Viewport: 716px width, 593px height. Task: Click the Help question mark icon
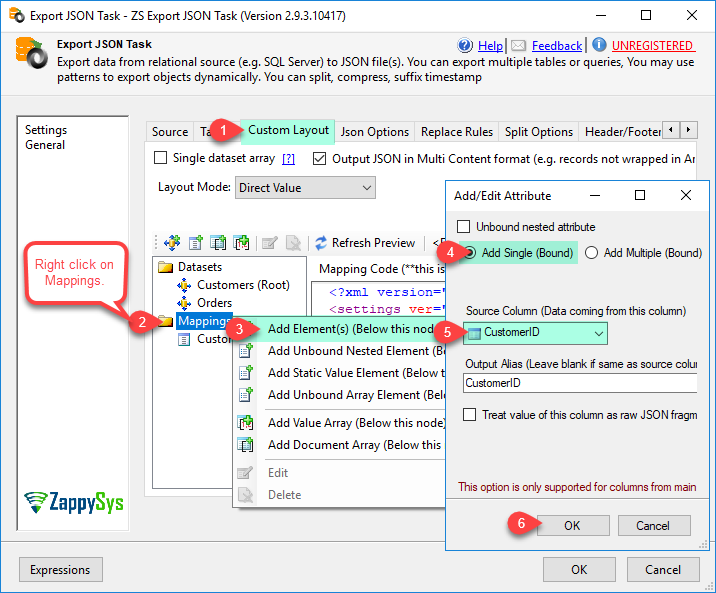pos(465,45)
